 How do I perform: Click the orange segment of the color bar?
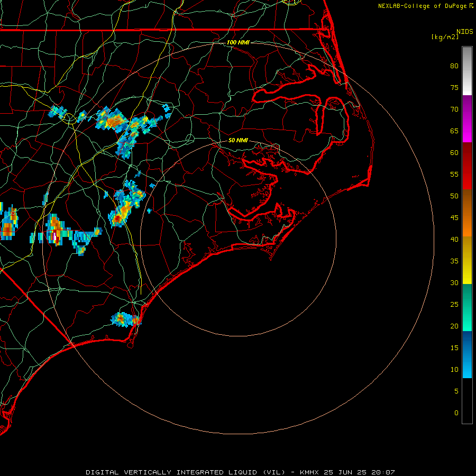(x=467, y=213)
